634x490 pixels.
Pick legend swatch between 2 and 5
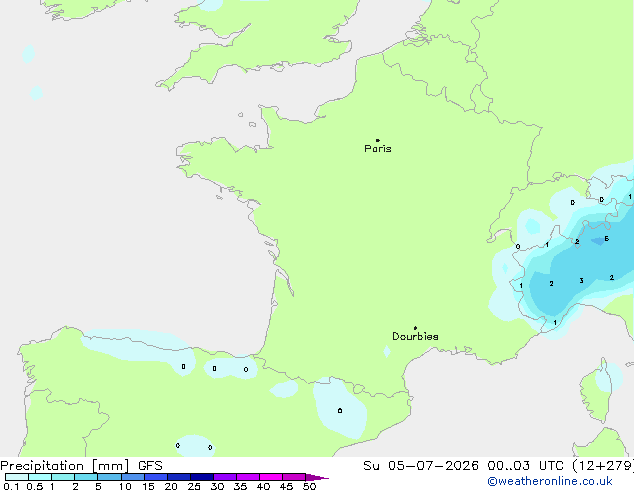87,477
